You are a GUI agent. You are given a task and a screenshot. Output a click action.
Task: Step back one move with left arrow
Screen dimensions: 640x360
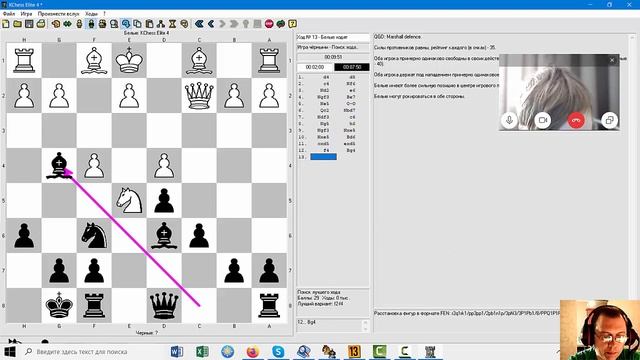coord(211,24)
